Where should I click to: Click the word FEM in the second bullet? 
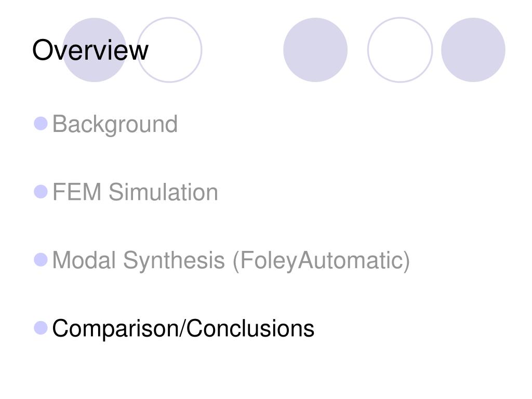[x=77, y=192]
